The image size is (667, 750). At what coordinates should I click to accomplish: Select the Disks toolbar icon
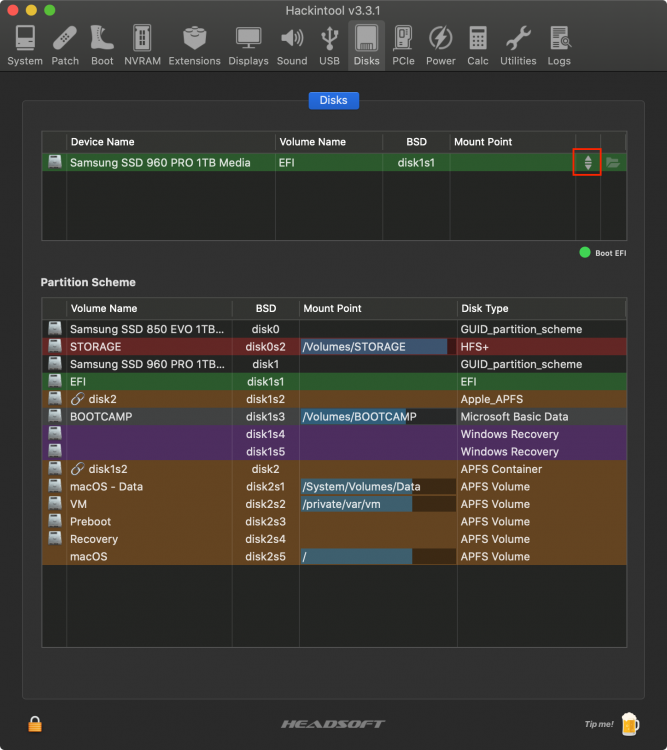(367, 45)
